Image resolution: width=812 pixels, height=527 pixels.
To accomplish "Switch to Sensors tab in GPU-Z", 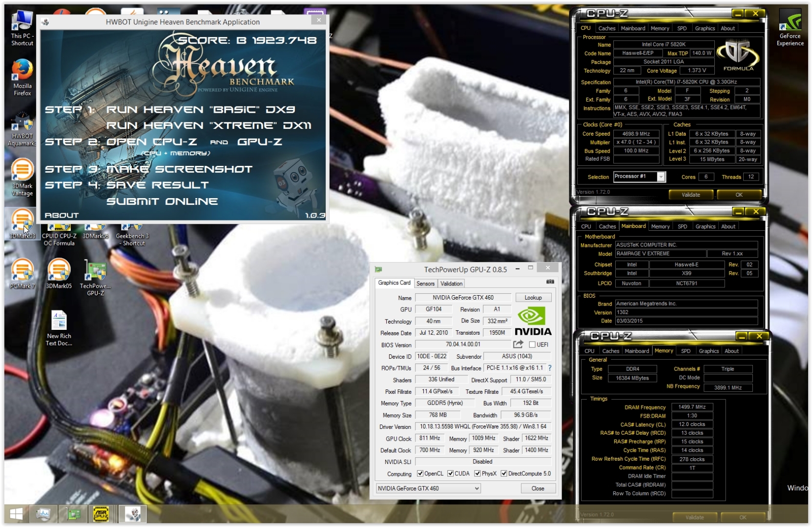I will click(425, 284).
